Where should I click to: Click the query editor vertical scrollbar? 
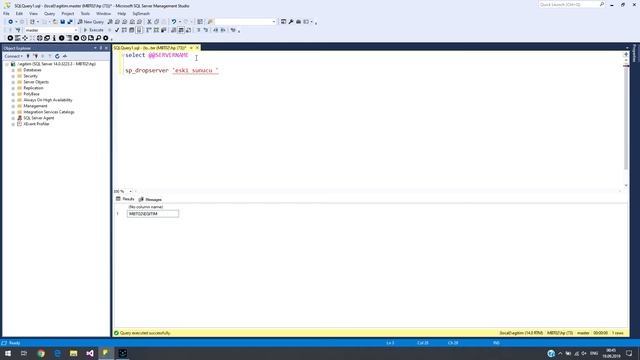pyautogui.click(x=626, y=118)
